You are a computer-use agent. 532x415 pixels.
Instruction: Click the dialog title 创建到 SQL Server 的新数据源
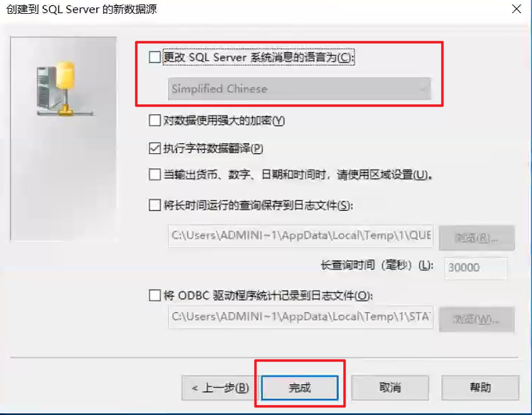point(82,9)
